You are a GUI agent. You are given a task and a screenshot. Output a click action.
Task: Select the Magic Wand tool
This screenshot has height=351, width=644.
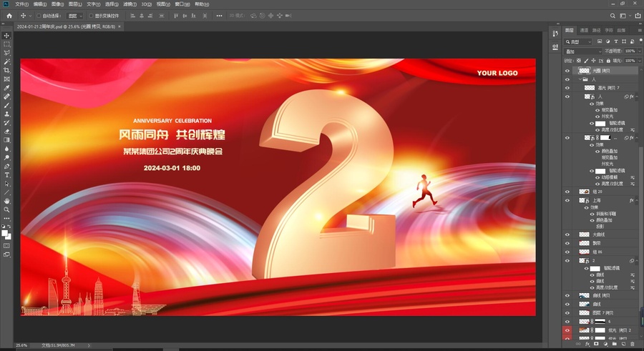point(6,61)
